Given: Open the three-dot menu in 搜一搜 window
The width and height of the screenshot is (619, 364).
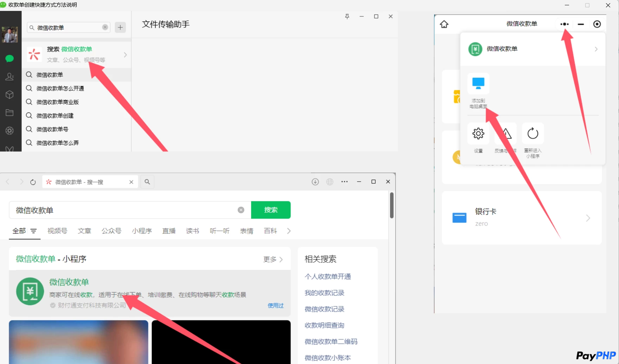Looking at the screenshot, I should 344,182.
